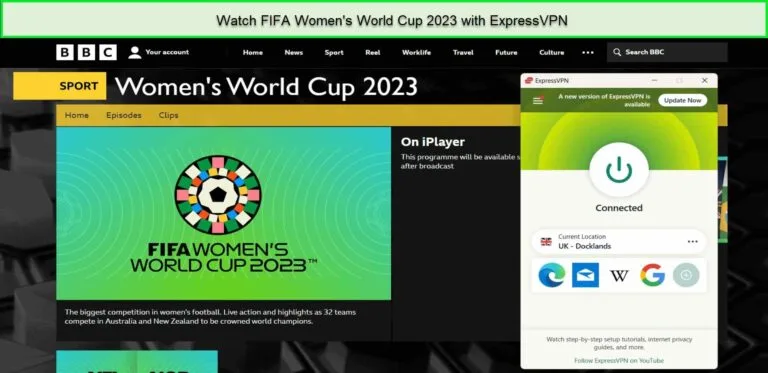The height and width of the screenshot is (373, 768).
Task: Click the Women's World Cup 2023 heading
Action: coord(266,87)
